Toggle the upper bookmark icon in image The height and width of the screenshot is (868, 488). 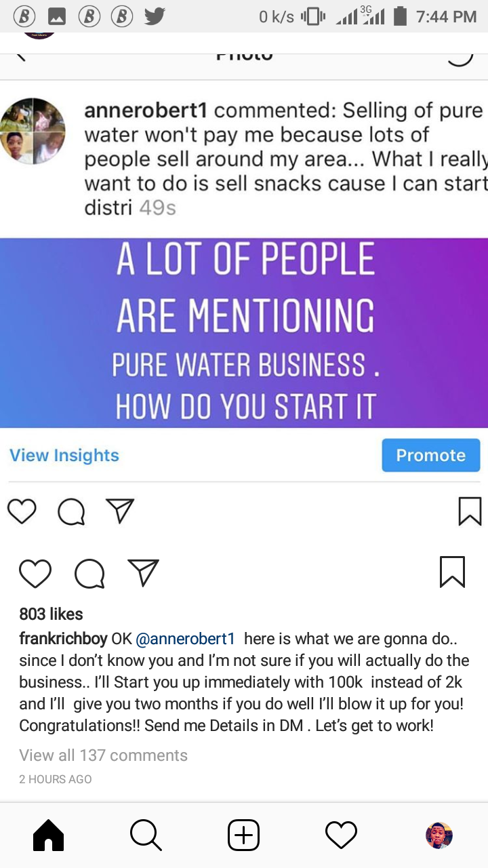coord(470,511)
